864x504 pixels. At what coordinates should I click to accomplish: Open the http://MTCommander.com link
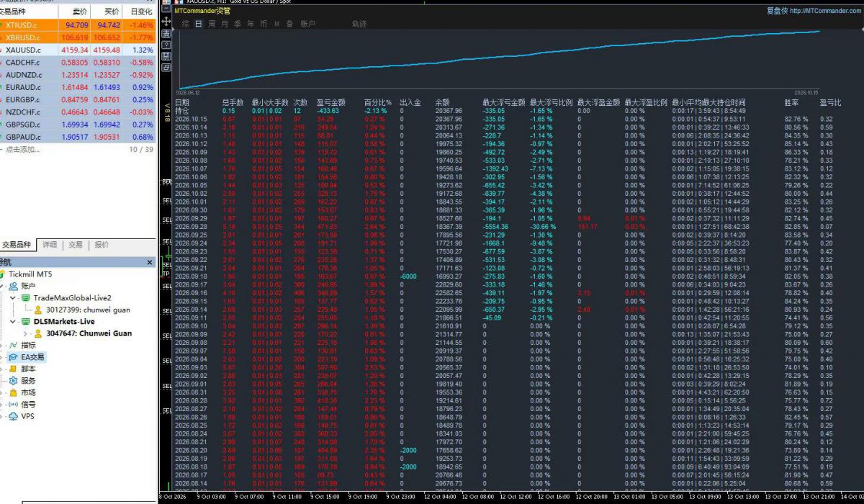[825, 11]
